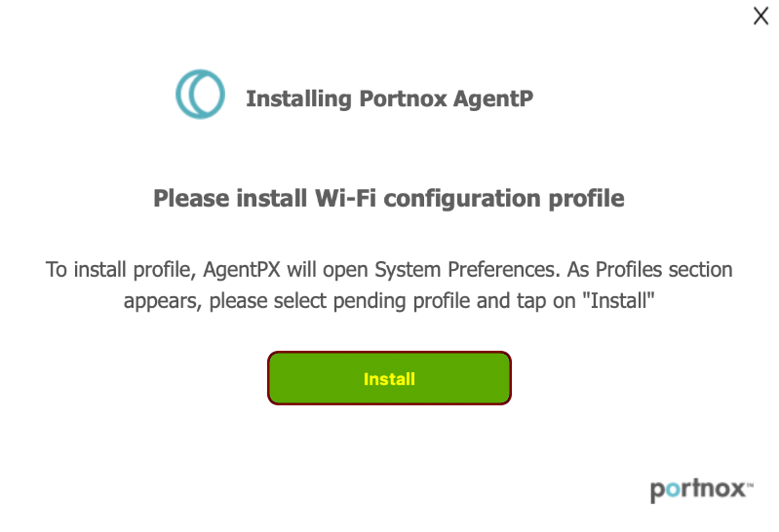Select the 'Installing Portnox AgentP' title text
779x532 pixels.
[x=390, y=98]
